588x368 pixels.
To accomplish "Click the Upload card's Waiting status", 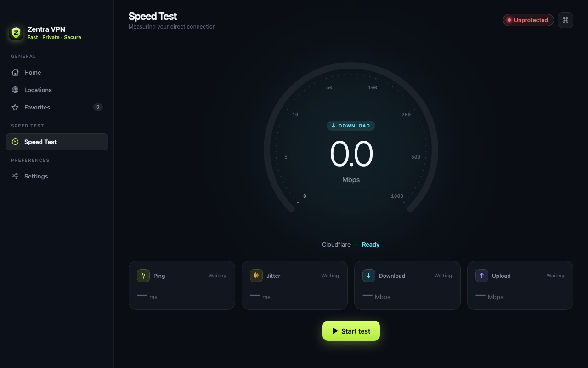I will click(x=555, y=276).
